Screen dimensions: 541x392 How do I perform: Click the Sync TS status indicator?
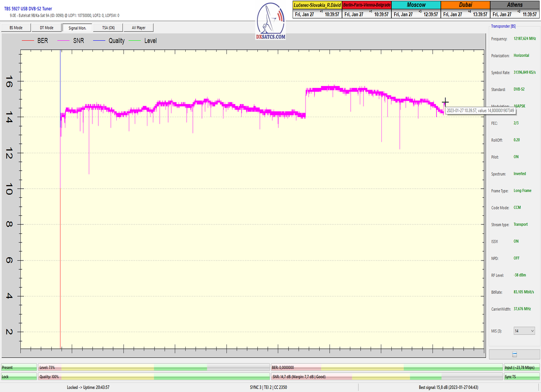[x=522, y=376]
